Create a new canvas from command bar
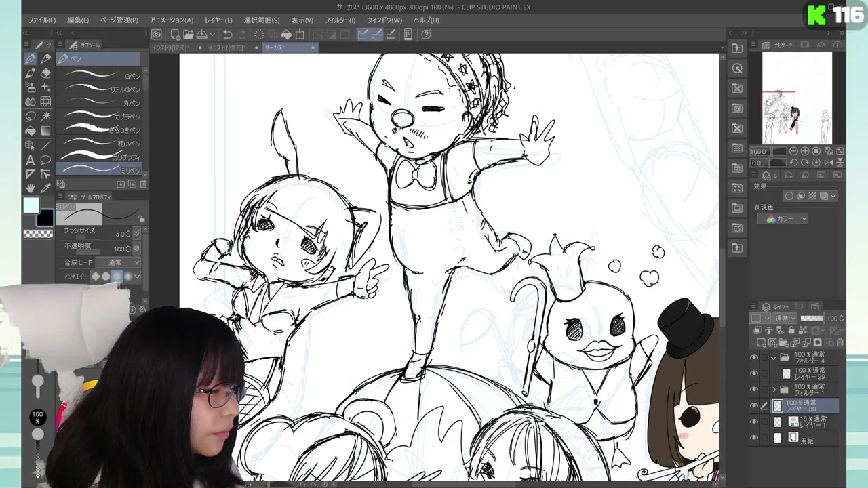 175,35
